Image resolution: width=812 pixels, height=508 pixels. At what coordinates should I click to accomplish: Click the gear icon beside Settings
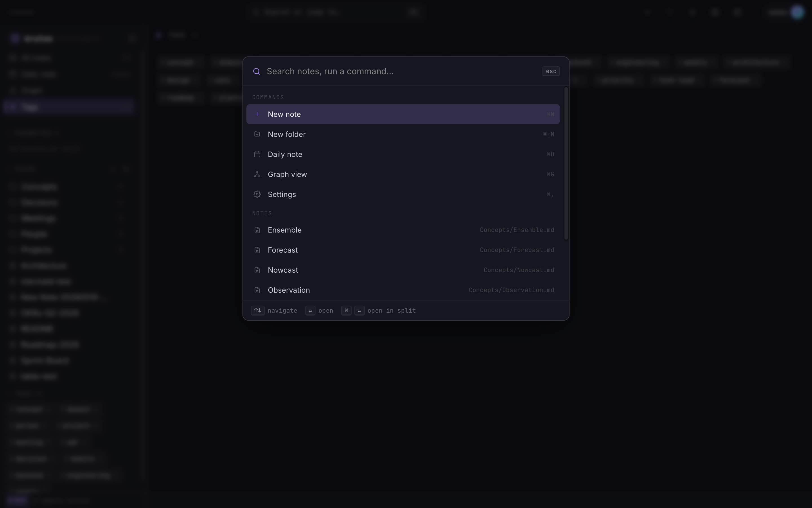[257, 194]
